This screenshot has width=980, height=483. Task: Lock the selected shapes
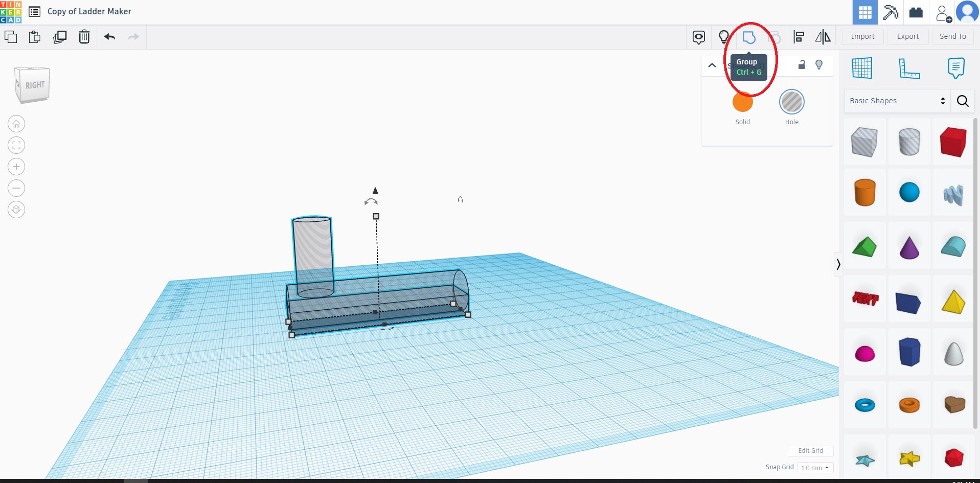pyautogui.click(x=801, y=65)
